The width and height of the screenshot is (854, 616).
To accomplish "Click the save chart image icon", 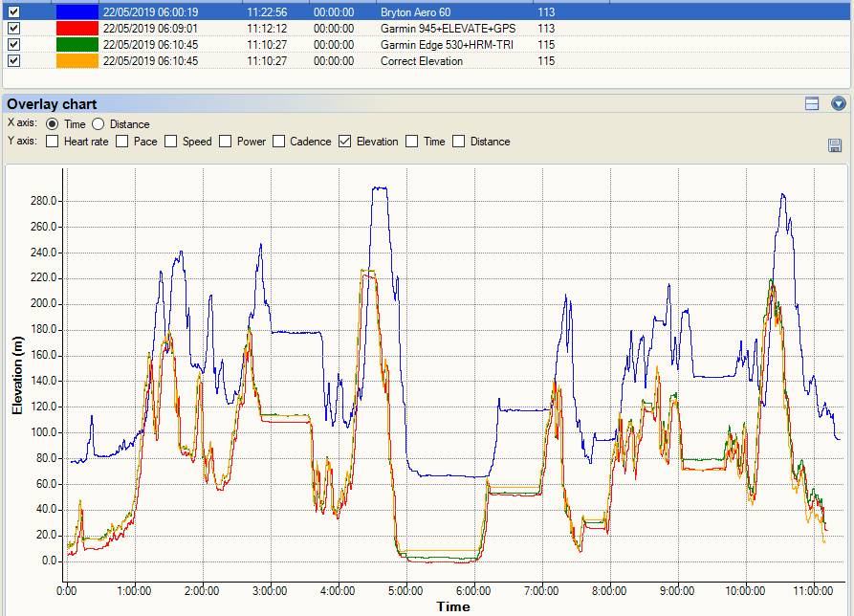I will (834, 144).
